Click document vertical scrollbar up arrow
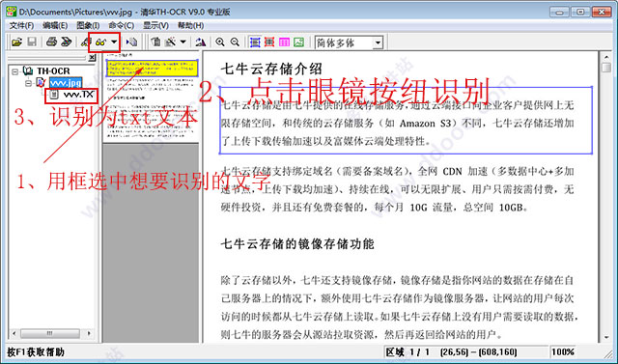Viewport: 618px width, 364px height. tap(606, 58)
